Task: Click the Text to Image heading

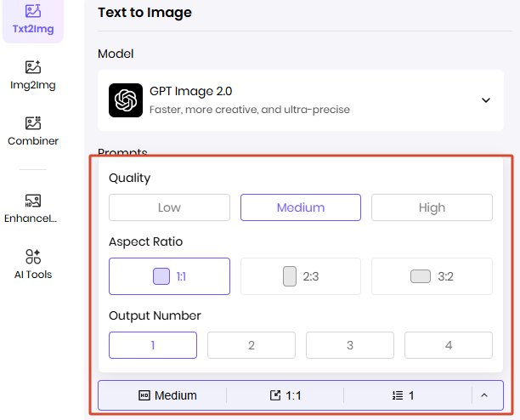Action: pos(145,13)
